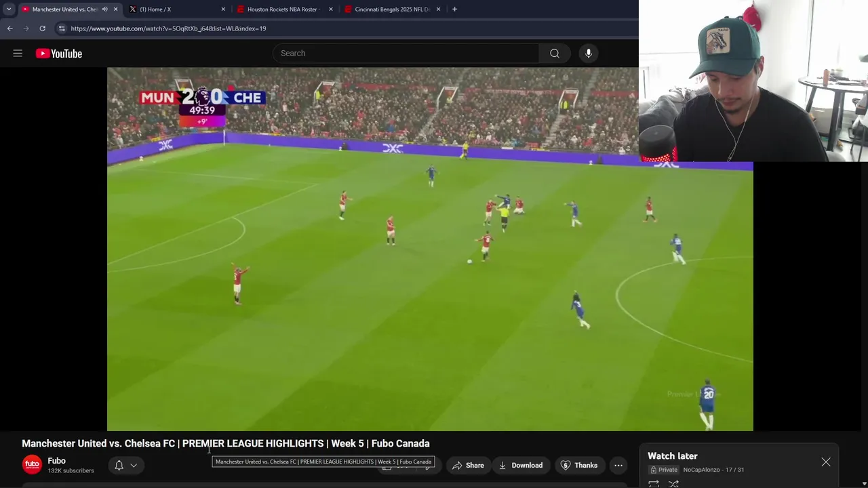Switch to the Home / X tab
This screenshot has width=868, height=488.
[x=178, y=9]
